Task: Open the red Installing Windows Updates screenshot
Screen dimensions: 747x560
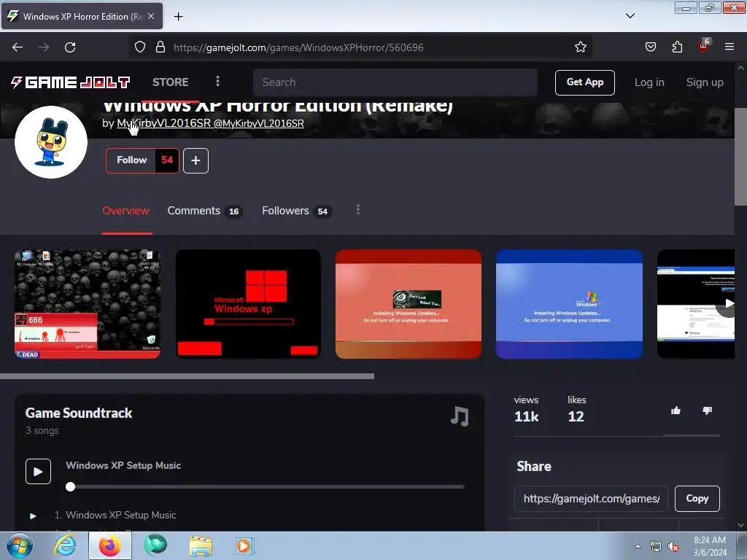Action: [x=409, y=304]
